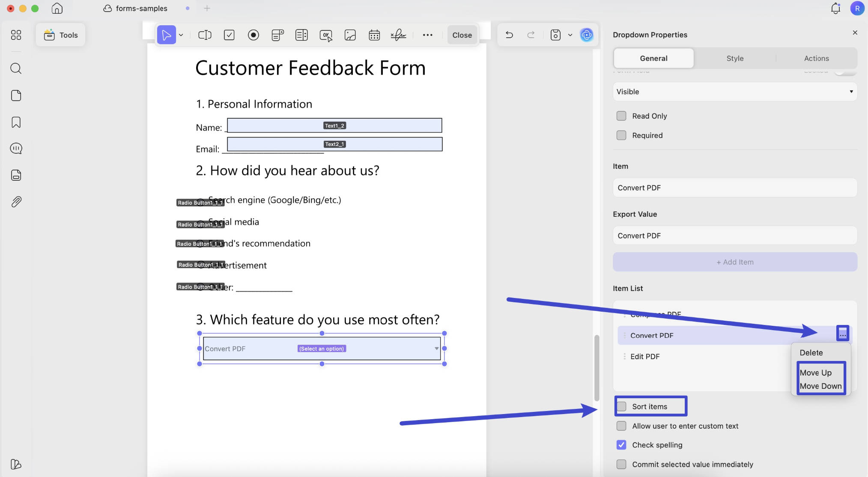The width and height of the screenshot is (868, 477).
Task: Open the ellipsis menu for Convert PDF item
Action: (842, 334)
